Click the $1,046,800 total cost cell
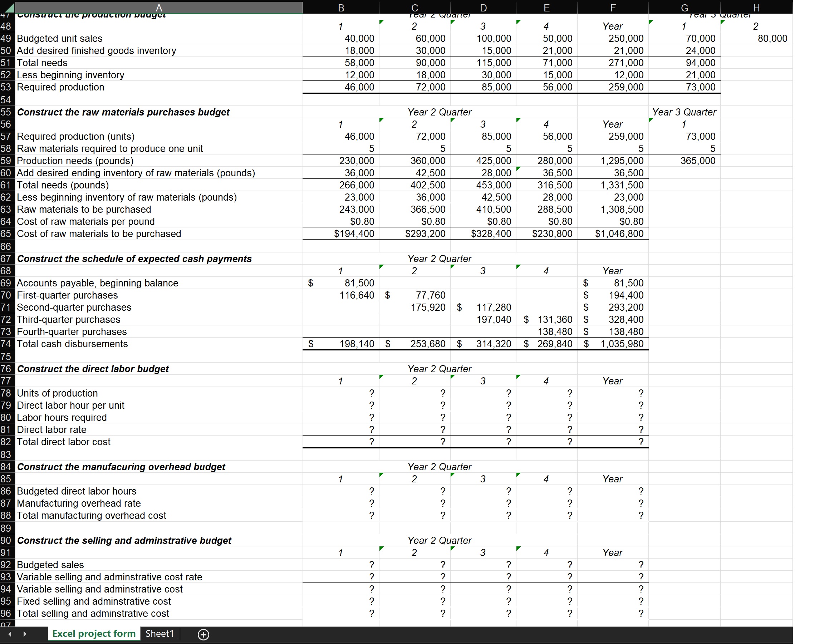The width and height of the screenshot is (824, 644). pos(619,233)
